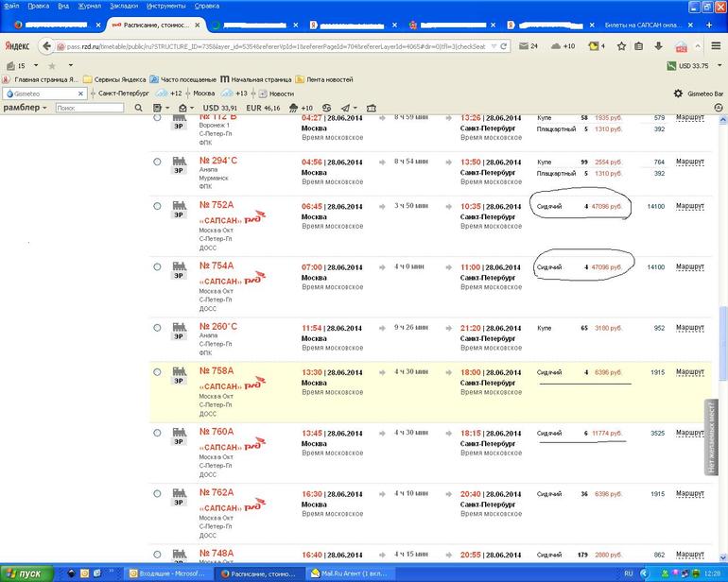Image resolution: width=728 pixels, height=582 pixels.
Task: Open the bookmarks list icon next to the star
Action: point(639,46)
